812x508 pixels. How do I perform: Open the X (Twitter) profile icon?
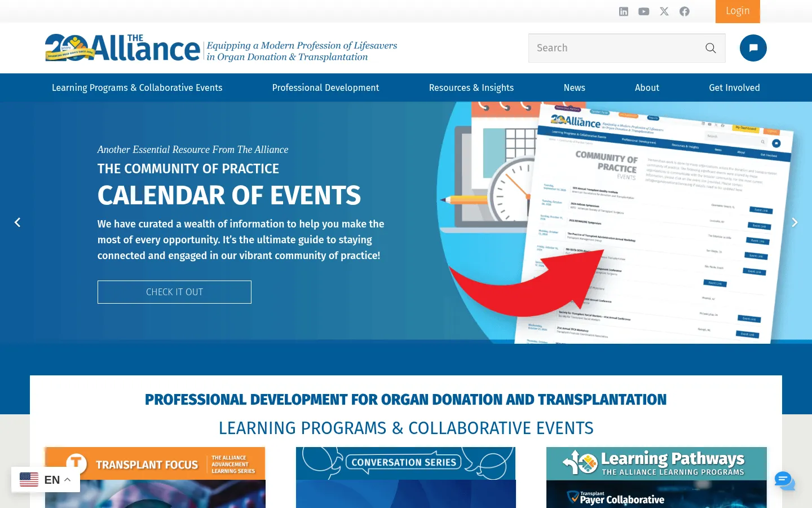pos(664,11)
